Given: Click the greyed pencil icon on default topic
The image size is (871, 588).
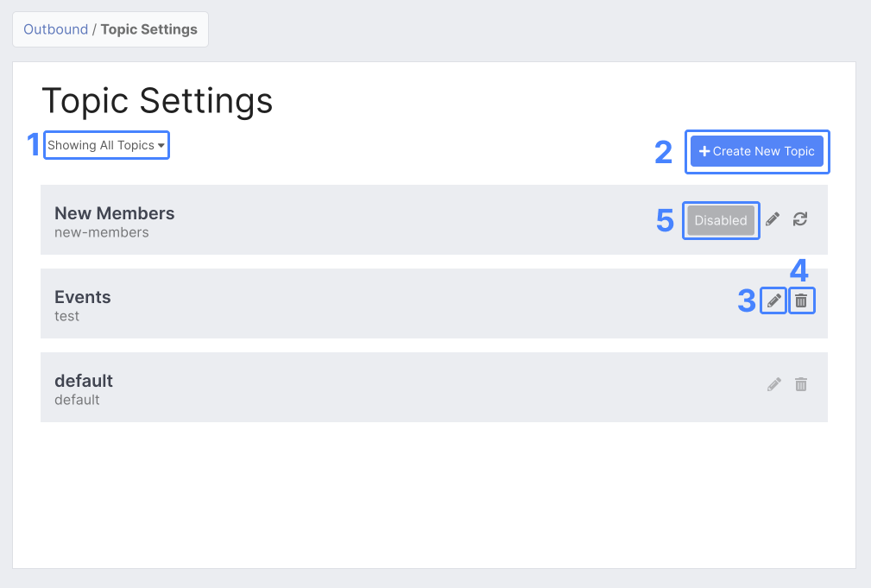Looking at the screenshot, I should pos(774,384).
